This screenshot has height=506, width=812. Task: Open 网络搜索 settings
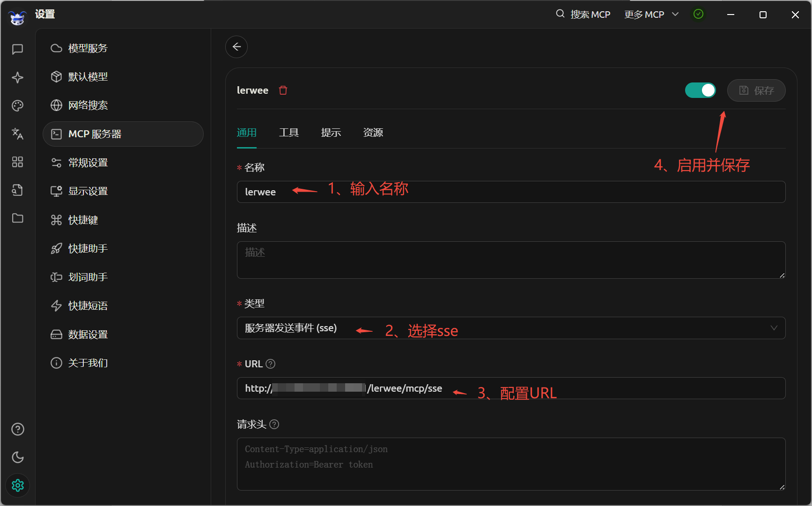123,105
